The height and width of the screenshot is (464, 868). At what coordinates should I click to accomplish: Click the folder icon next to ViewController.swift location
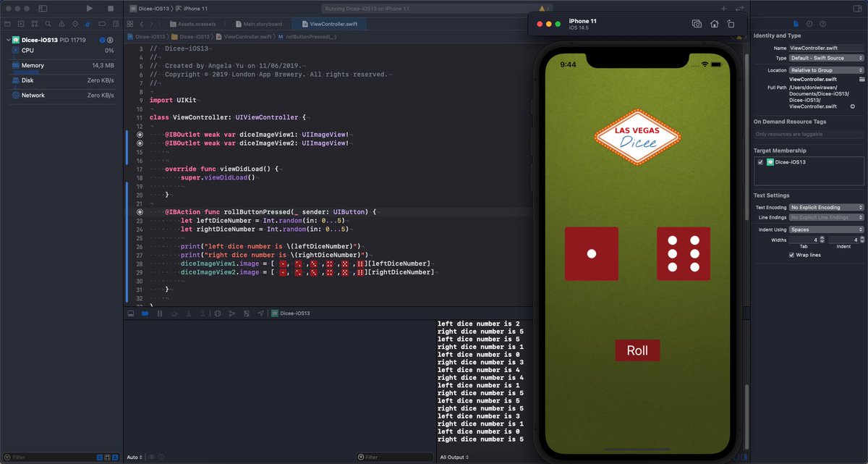click(x=861, y=79)
